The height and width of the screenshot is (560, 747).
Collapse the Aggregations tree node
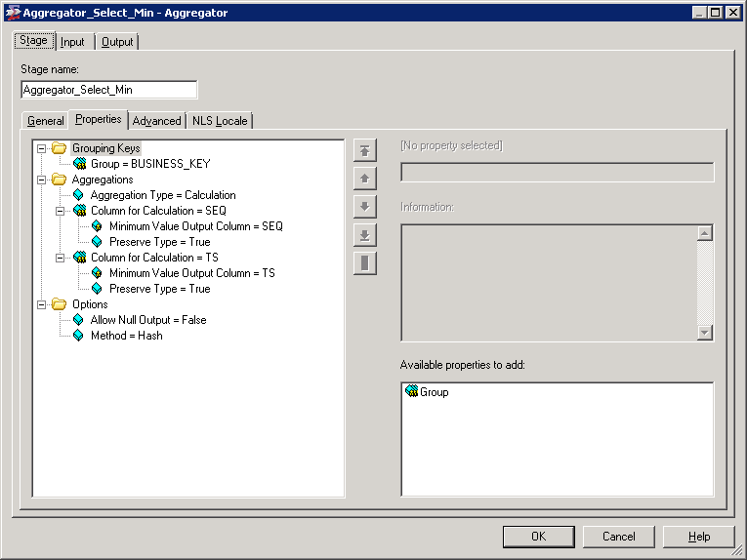click(x=41, y=180)
